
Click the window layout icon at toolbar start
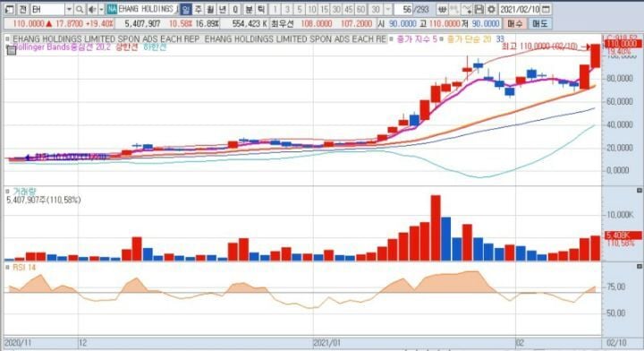point(9,9)
